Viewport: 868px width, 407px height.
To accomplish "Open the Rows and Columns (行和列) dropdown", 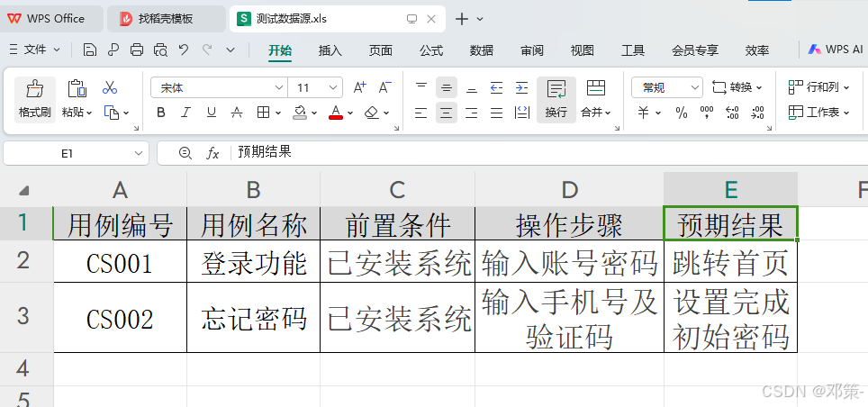I will coord(818,87).
